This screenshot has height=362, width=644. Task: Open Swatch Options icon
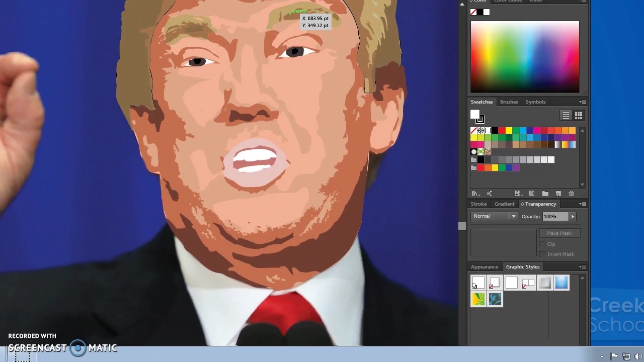click(x=532, y=194)
